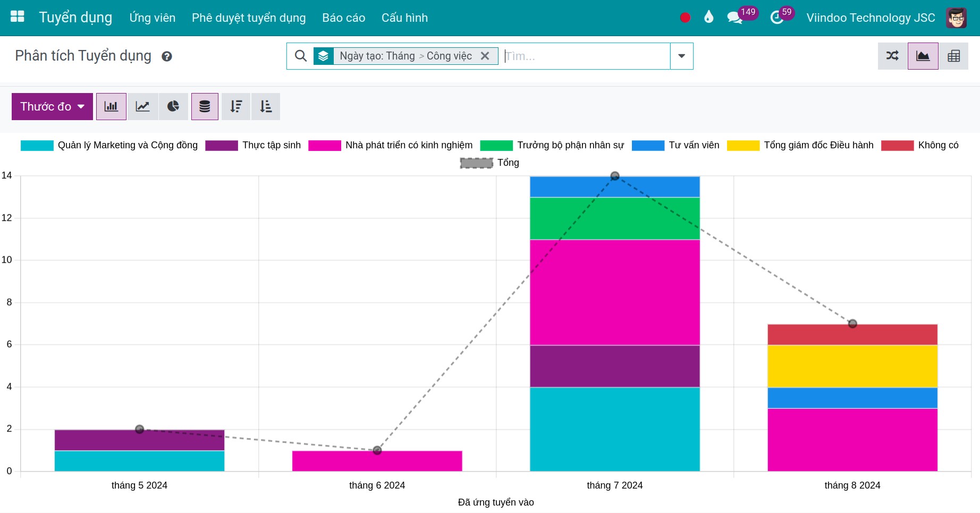The image size is (980, 513).
Task: Open Phê duyệt tuyển dụng menu
Action: pyautogui.click(x=249, y=18)
